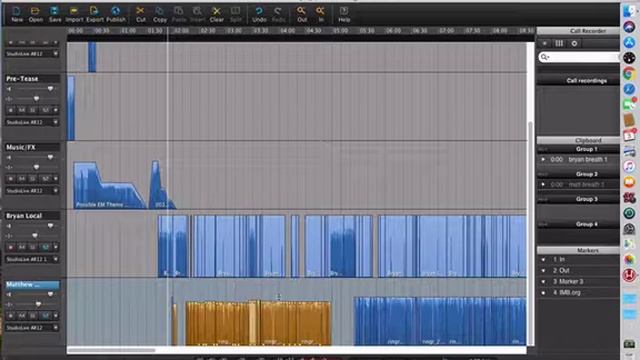Arm record on Bryan Local track

[11, 247]
